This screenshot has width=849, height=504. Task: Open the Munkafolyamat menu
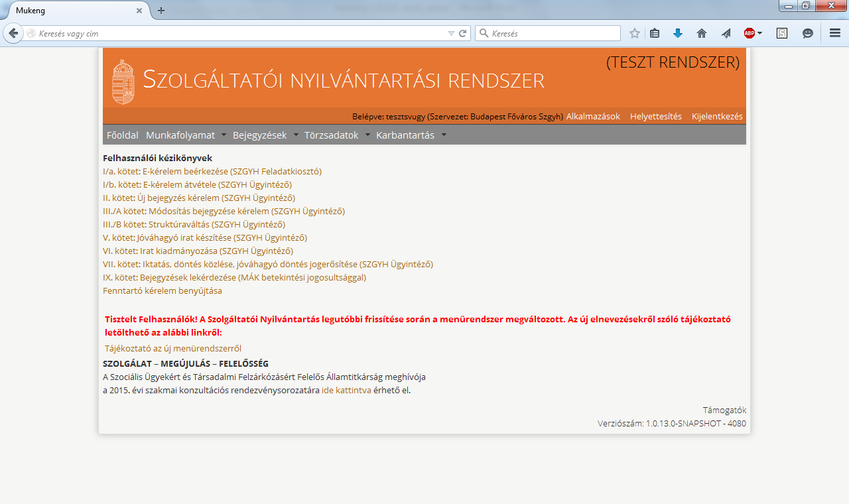180,135
